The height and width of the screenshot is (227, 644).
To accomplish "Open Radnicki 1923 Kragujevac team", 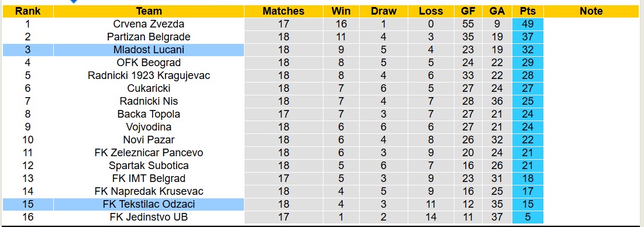I will [149, 75].
